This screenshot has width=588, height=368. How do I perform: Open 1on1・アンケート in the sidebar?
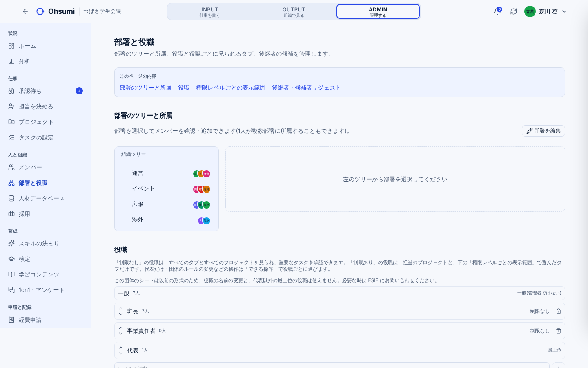[x=45, y=290]
